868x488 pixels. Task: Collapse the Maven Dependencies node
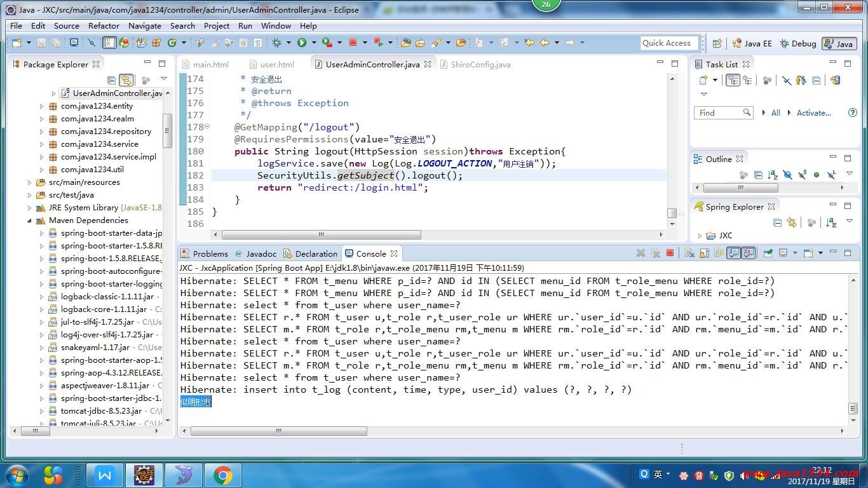(x=30, y=220)
